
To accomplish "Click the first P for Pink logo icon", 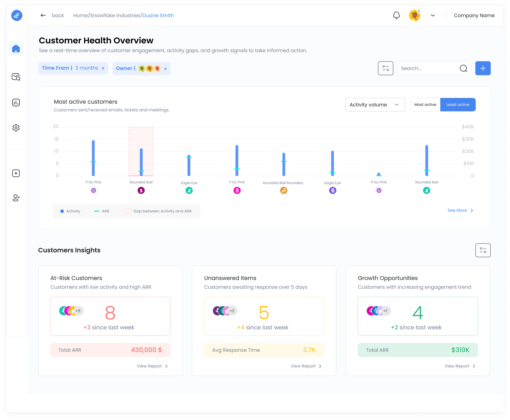I will [x=93, y=190].
